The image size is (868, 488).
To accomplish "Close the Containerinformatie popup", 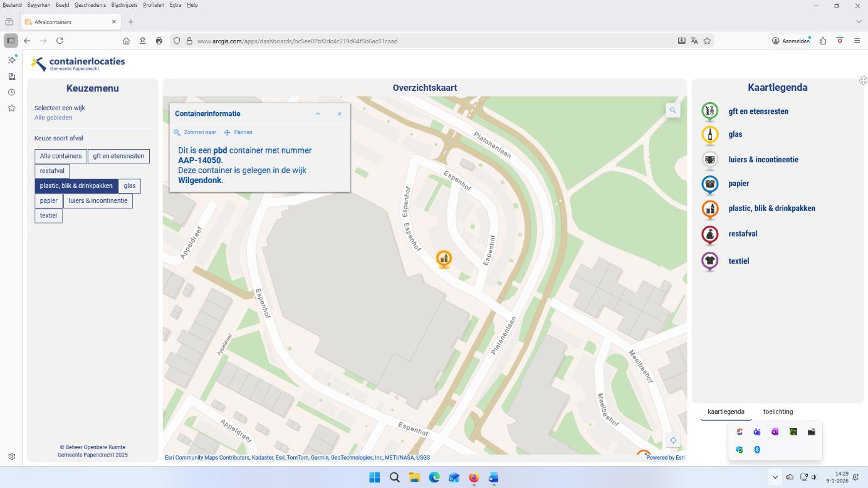I will (340, 114).
